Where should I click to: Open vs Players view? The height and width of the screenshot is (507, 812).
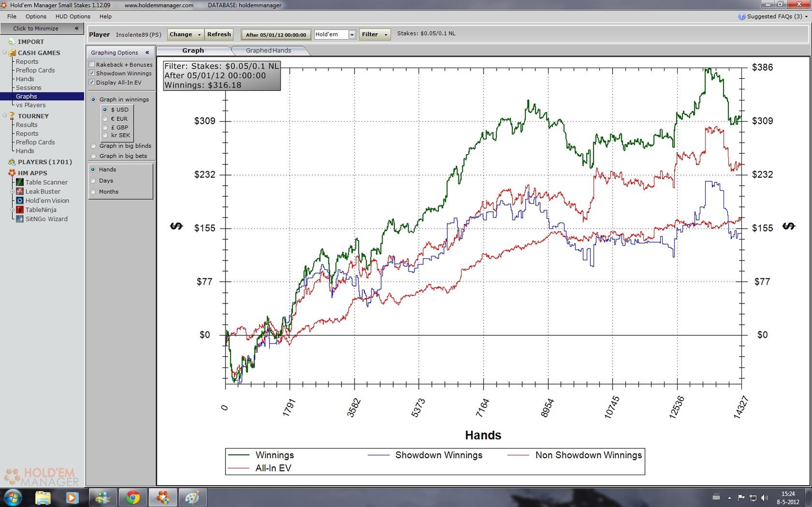click(31, 105)
